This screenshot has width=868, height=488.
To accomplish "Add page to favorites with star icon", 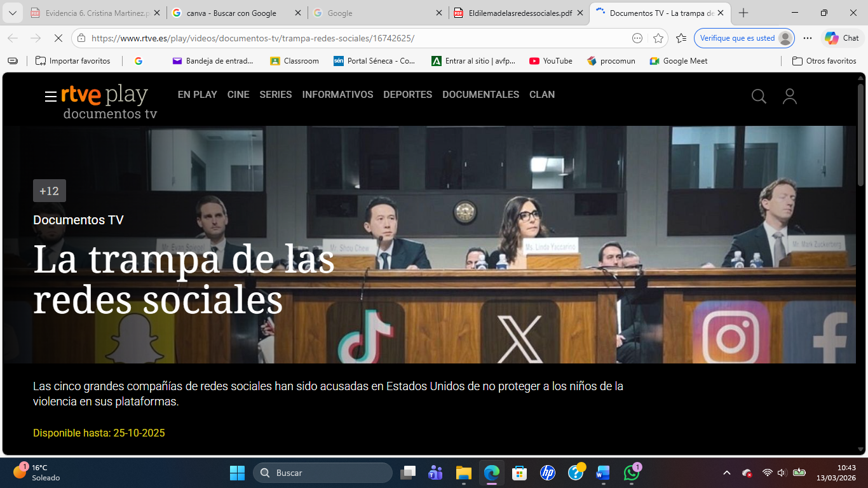I will 658,38.
